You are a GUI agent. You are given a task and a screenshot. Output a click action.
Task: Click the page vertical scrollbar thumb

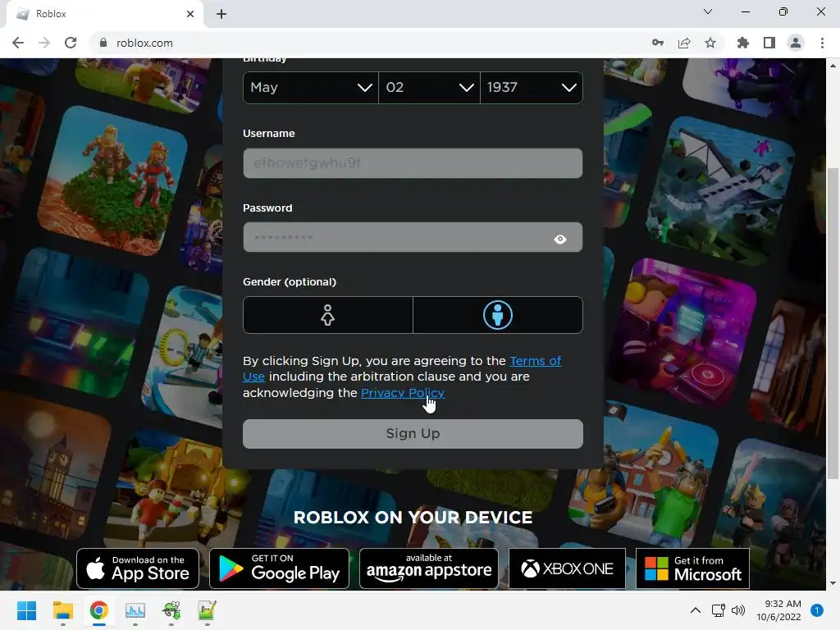(x=833, y=323)
